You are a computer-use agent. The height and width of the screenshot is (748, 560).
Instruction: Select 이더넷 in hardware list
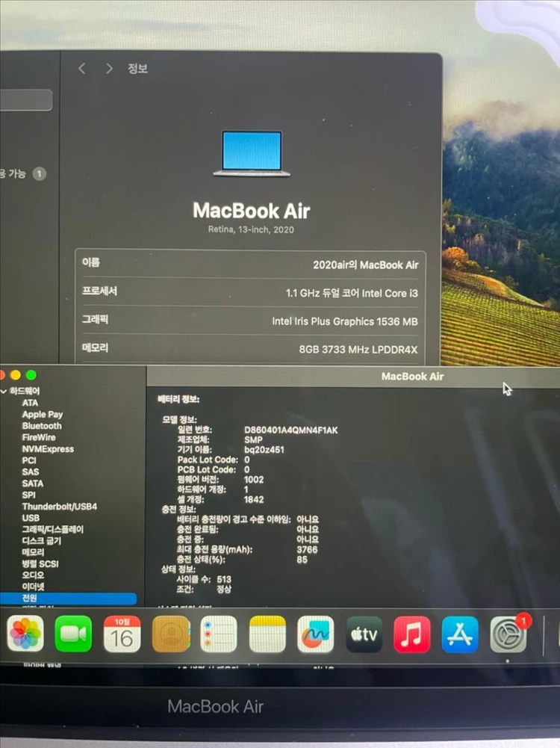[33, 587]
